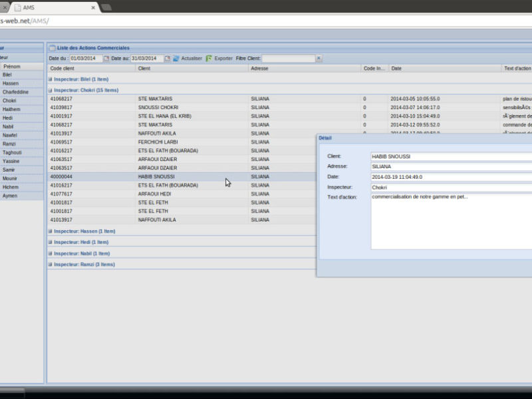Expand the Inspecteur: Nabil group
Viewport: 532px width, 399px height.
point(50,253)
